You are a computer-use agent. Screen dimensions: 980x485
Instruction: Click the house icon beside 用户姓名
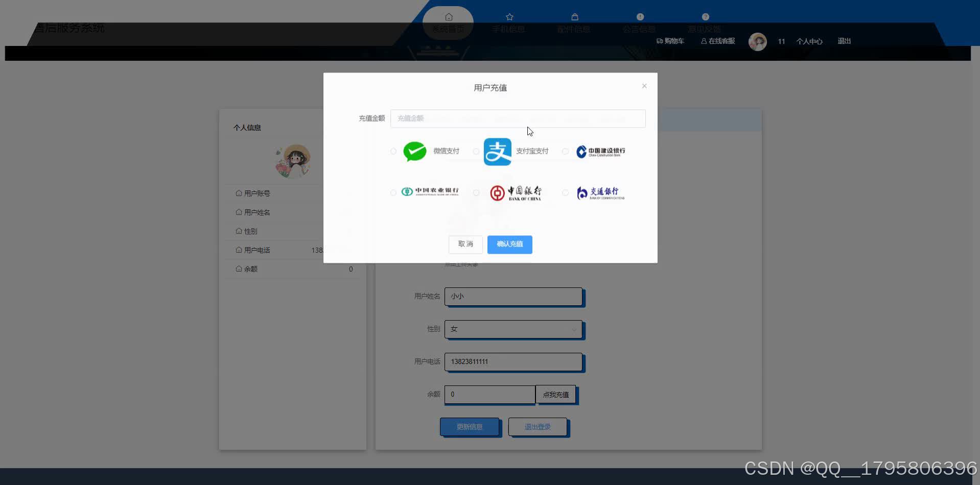[239, 212]
